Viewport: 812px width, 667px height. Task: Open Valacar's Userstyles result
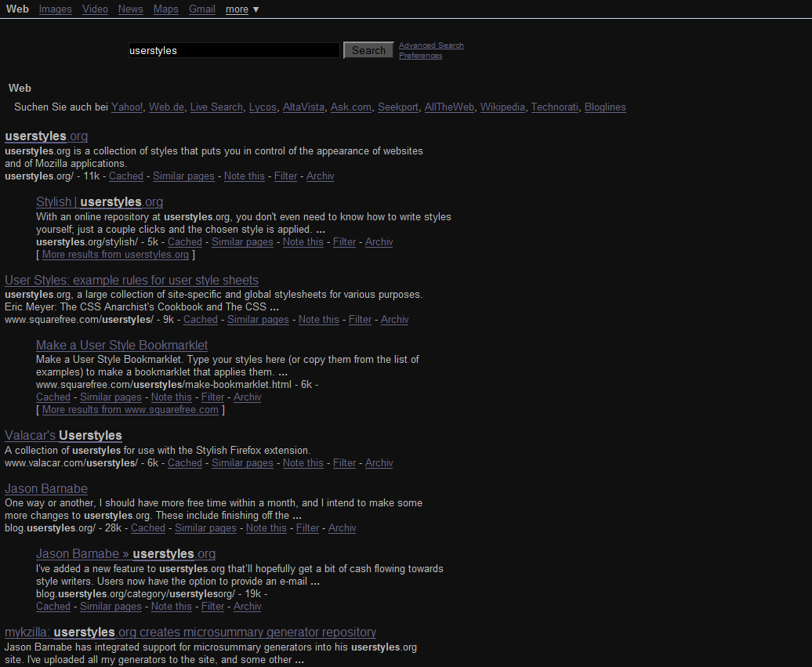click(x=63, y=435)
